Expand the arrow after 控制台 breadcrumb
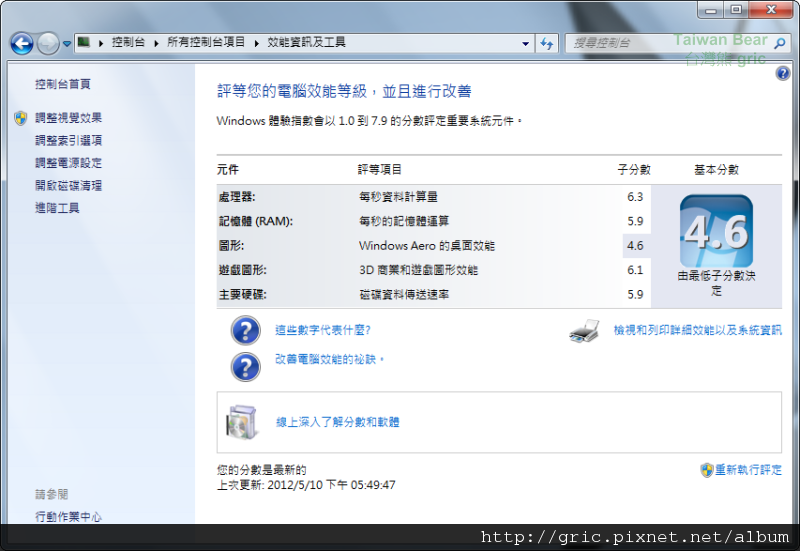The height and width of the screenshot is (551, 800). pyautogui.click(x=156, y=43)
